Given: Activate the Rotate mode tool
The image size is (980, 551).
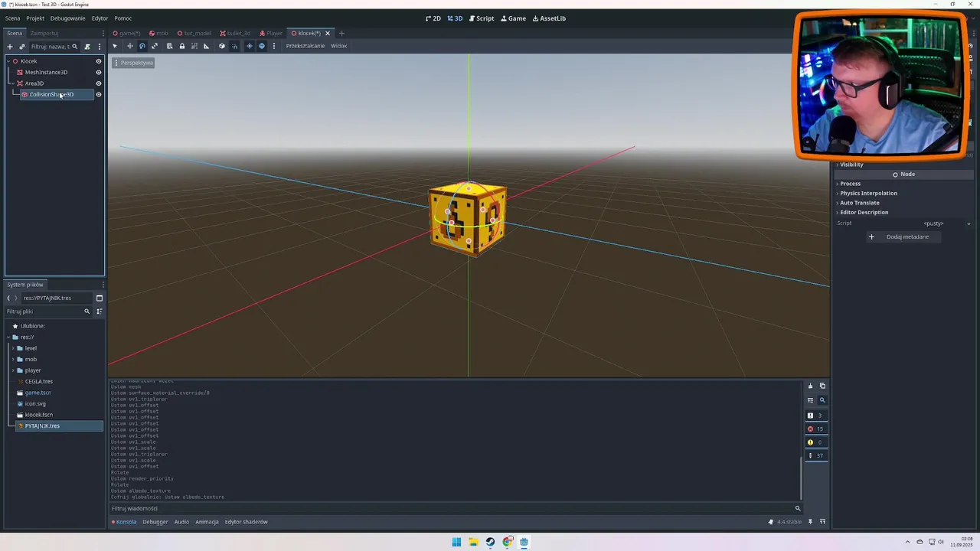Looking at the screenshot, I should pos(142,46).
